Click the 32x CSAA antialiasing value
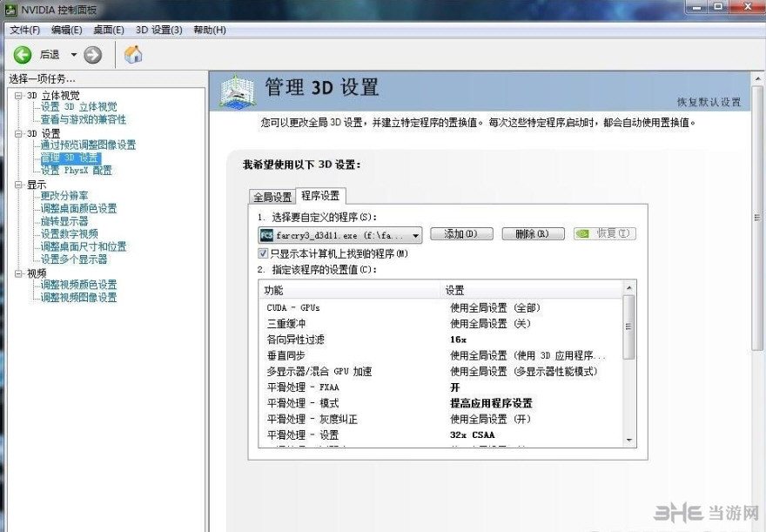The width and height of the screenshot is (766, 532). (x=473, y=434)
